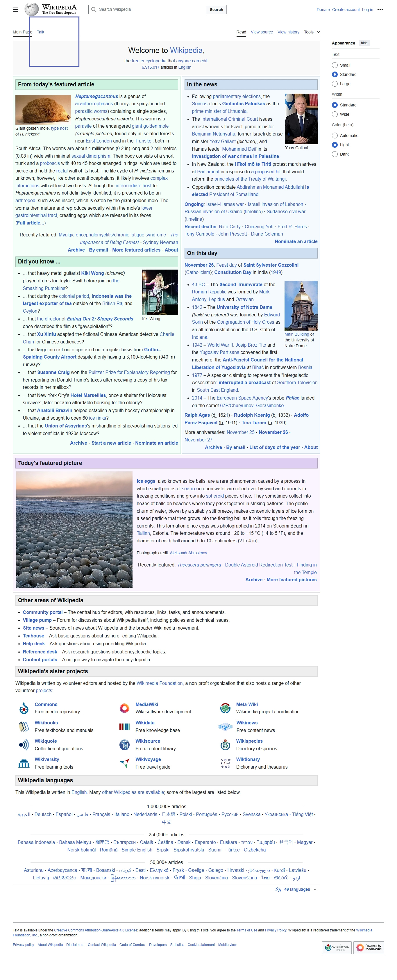This screenshot has width=397, height=980.
Task: Select Standard text size
Action: 335,74
